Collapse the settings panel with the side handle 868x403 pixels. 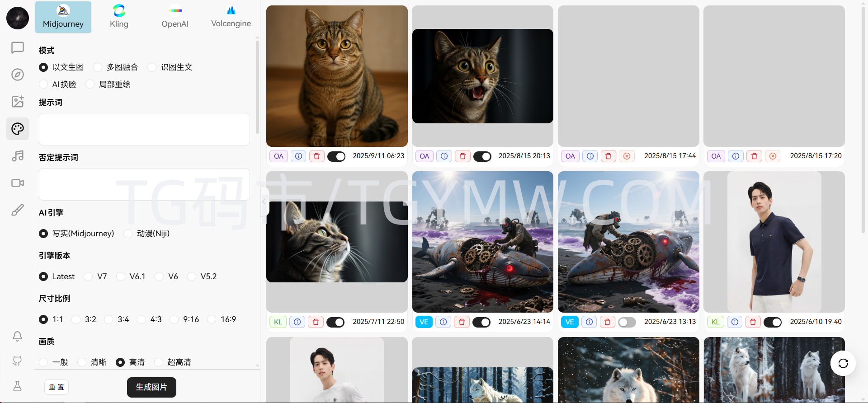click(264, 201)
